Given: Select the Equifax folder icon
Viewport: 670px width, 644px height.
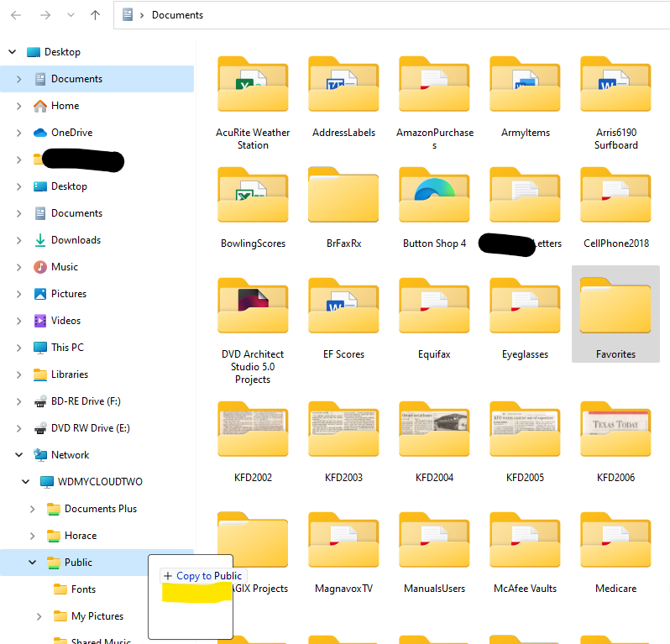Looking at the screenshot, I should tap(435, 306).
